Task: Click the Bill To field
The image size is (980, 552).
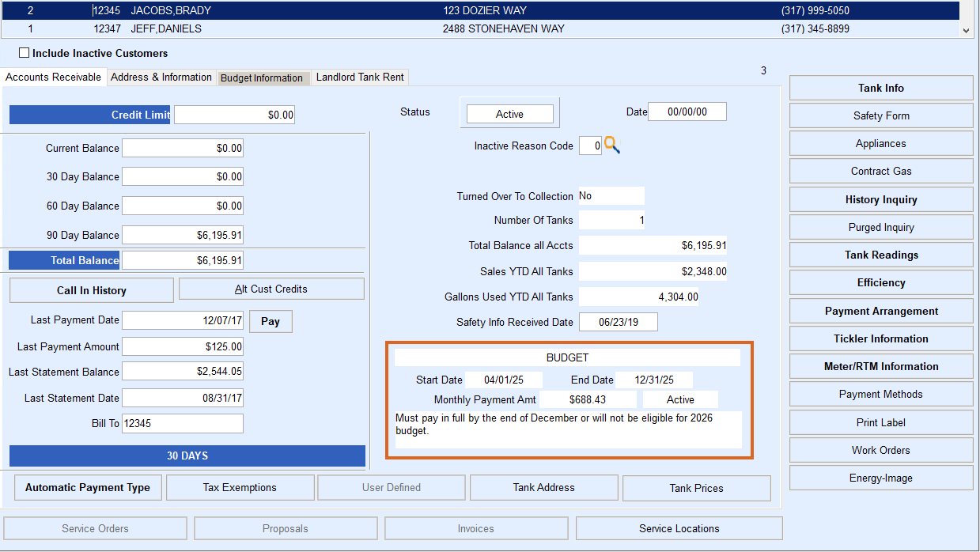Action: [x=183, y=423]
